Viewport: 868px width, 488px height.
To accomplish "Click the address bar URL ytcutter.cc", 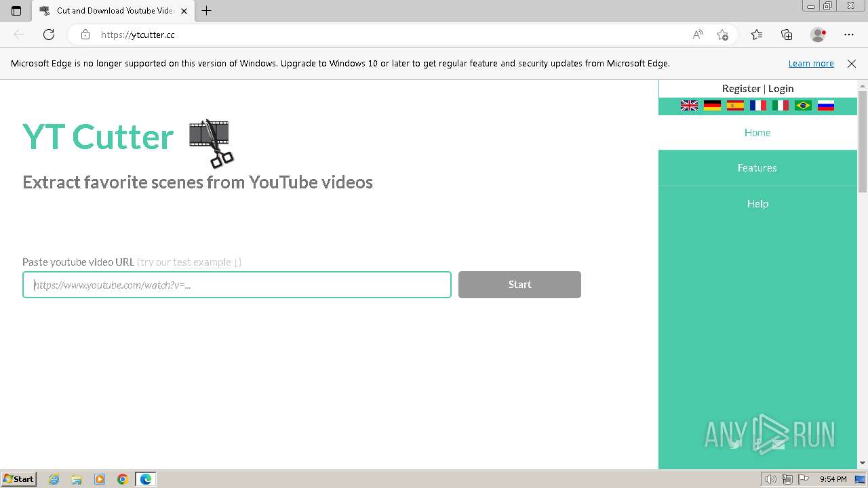I will click(138, 35).
